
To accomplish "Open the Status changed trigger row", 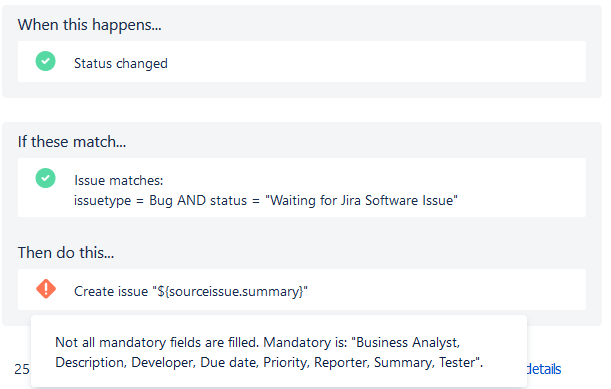I will (x=302, y=62).
